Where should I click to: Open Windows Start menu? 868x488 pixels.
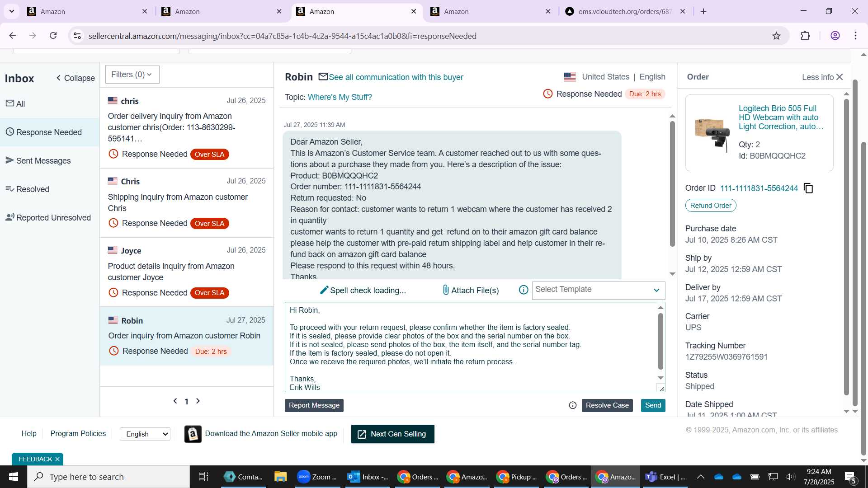(x=14, y=477)
